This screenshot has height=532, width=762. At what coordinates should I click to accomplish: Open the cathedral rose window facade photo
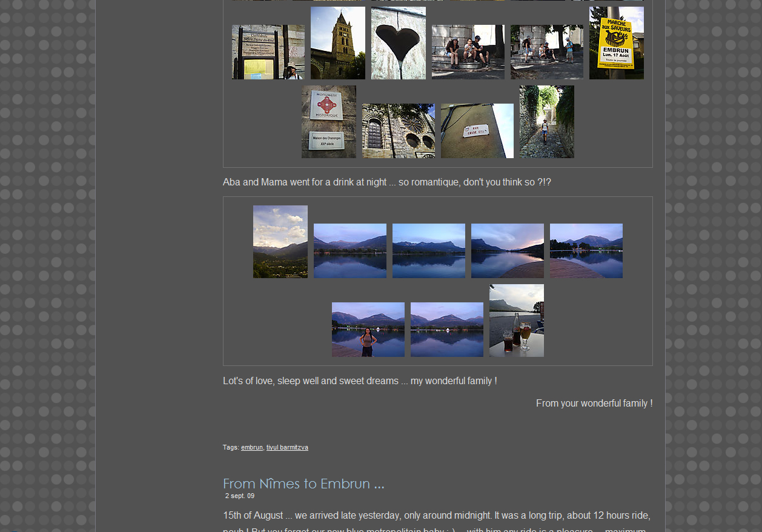[398, 131]
